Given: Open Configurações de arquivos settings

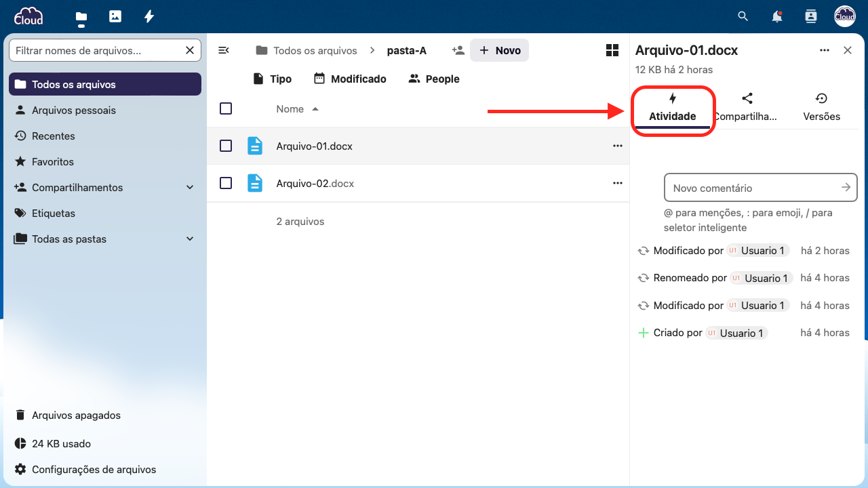Looking at the screenshot, I should click(105, 469).
